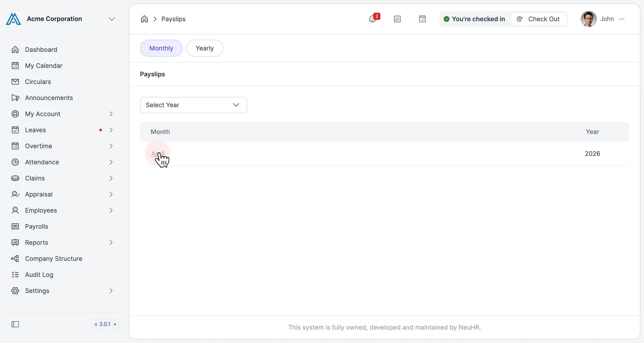The image size is (644, 343).
Task: Collapse the sidebar with panel icon
Action: 15,324
